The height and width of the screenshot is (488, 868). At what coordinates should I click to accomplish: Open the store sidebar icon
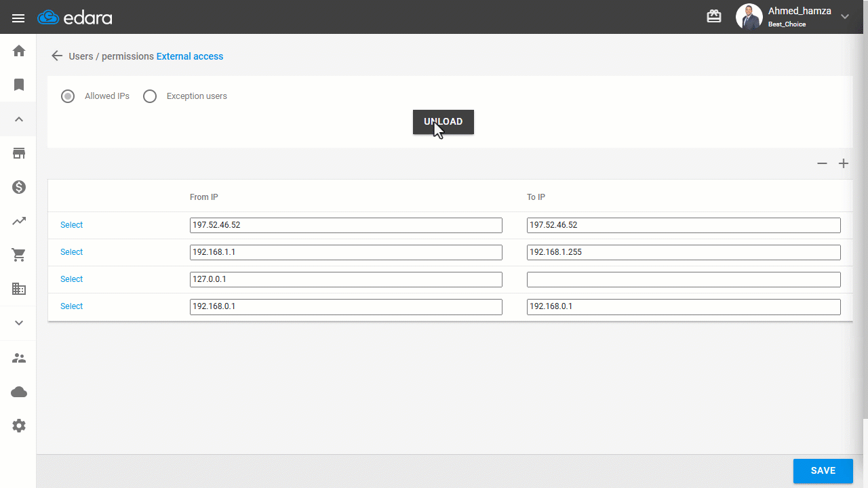coord(19,153)
